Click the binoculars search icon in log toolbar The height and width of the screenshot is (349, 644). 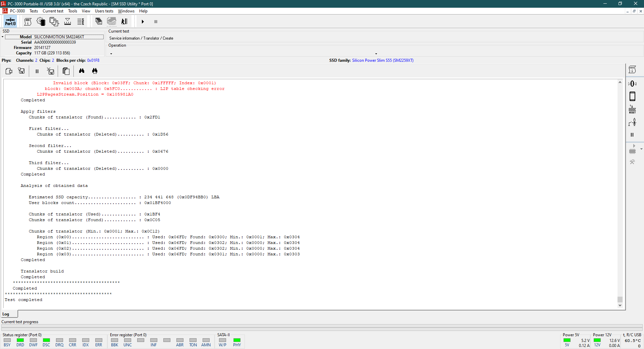[82, 71]
